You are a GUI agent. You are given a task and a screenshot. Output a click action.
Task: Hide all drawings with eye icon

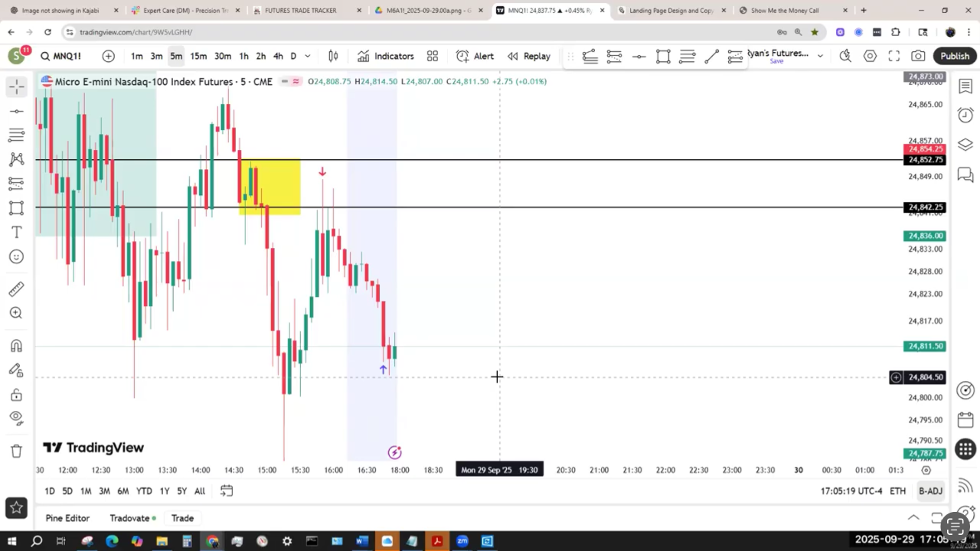pos(16,418)
